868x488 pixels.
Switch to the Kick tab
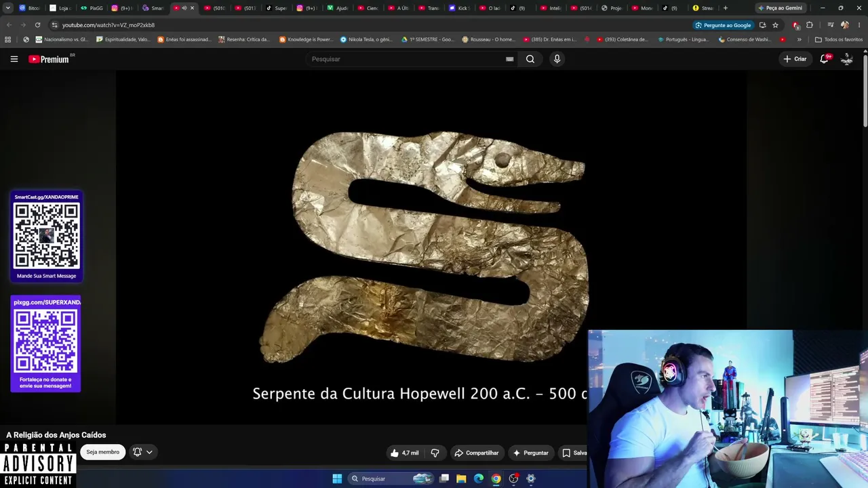pos(459,8)
